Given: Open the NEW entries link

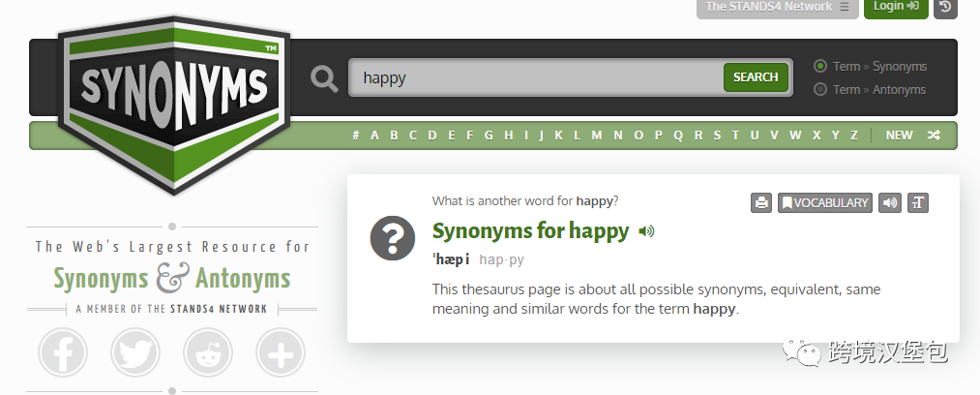Looking at the screenshot, I should tap(900, 135).
